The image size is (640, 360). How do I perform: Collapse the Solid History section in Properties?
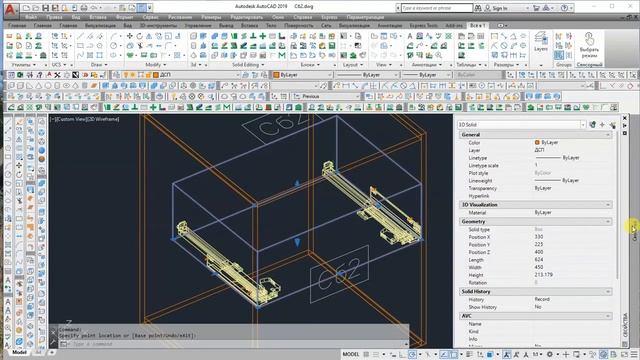tap(608, 292)
